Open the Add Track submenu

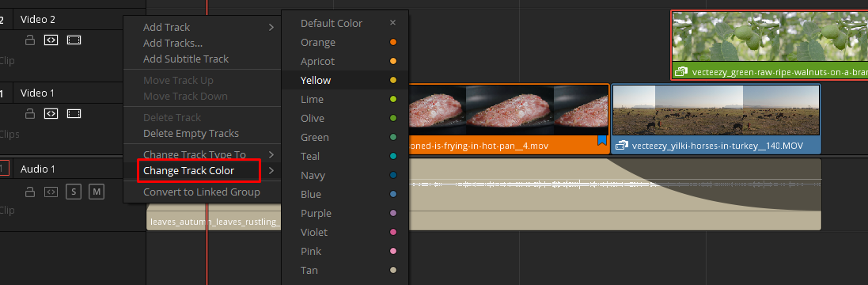click(202, 27)
